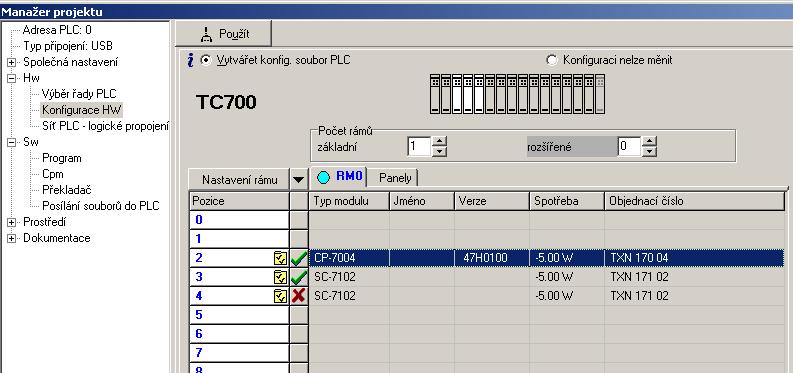Click the Spotřeba column header
793x373 pixels.
567,201
